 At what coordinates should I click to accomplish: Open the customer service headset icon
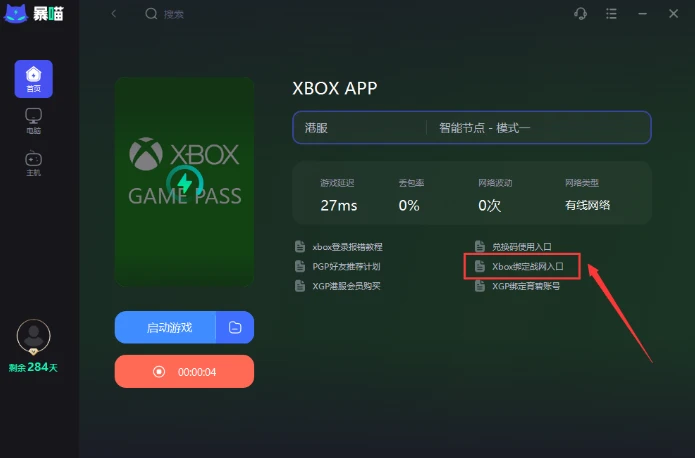click(x=580, y=14)
